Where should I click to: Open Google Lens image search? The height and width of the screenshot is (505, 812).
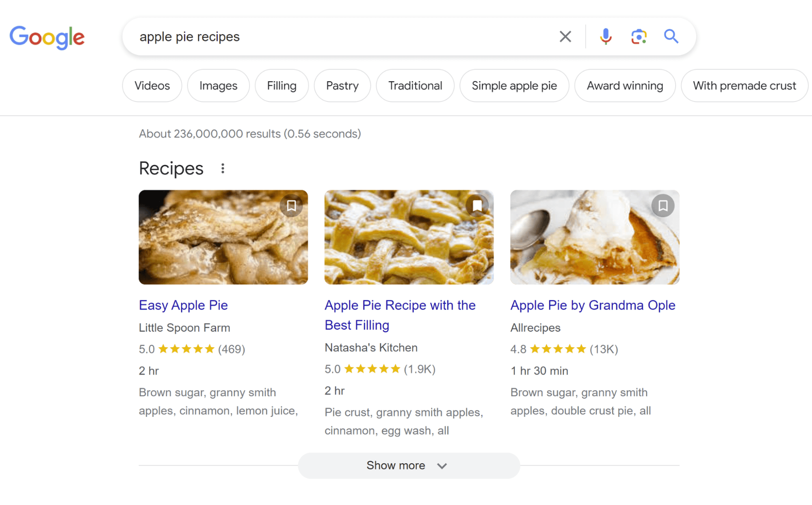coord(639,37)
